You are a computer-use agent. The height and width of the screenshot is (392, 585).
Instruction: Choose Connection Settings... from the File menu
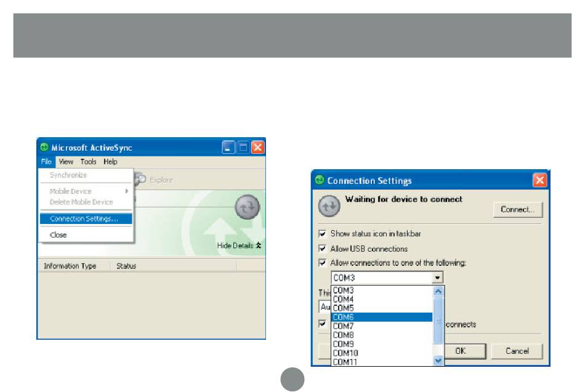point(86,218)
